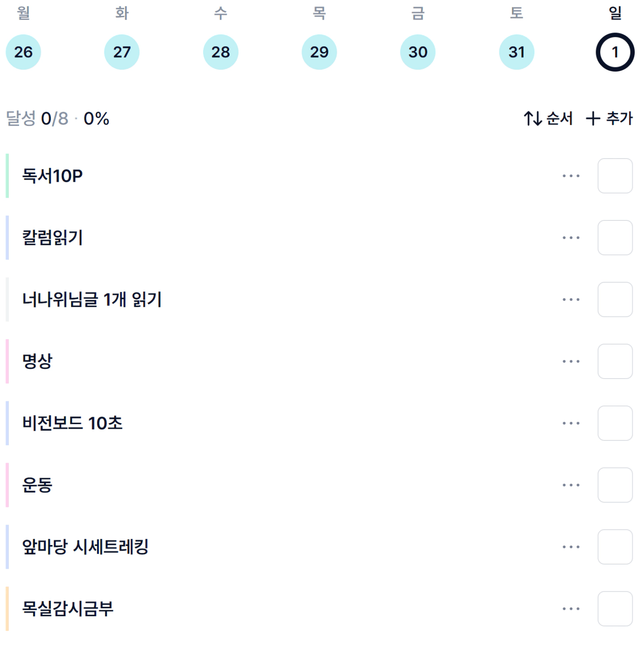The height and width of the screenshot is (652, 644).
Task: Open more options for 목실감시금부
Action: click(x=571, y=609)
